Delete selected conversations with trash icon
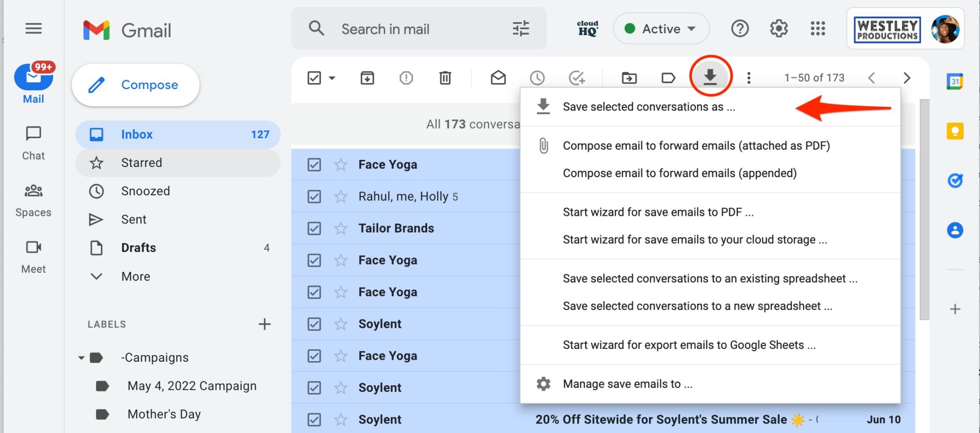Viewport: 980px width, 433px height. [445, 78]
